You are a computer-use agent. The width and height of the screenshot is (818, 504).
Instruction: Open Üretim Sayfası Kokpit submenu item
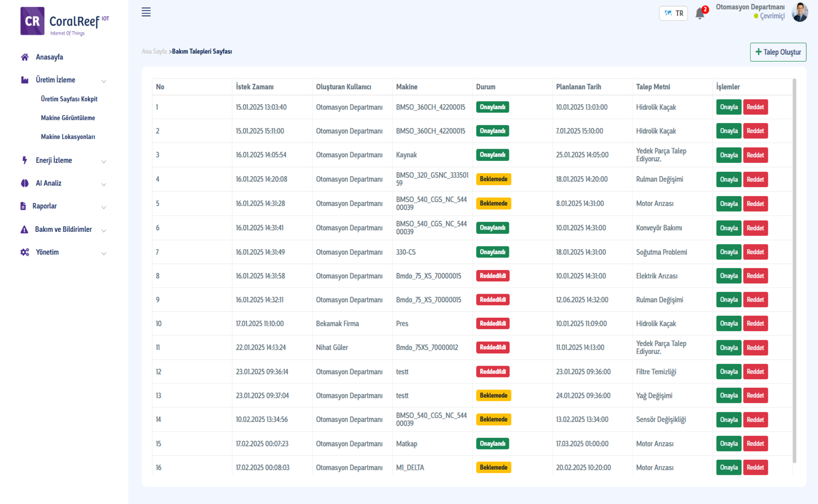(x=69, y=99)
